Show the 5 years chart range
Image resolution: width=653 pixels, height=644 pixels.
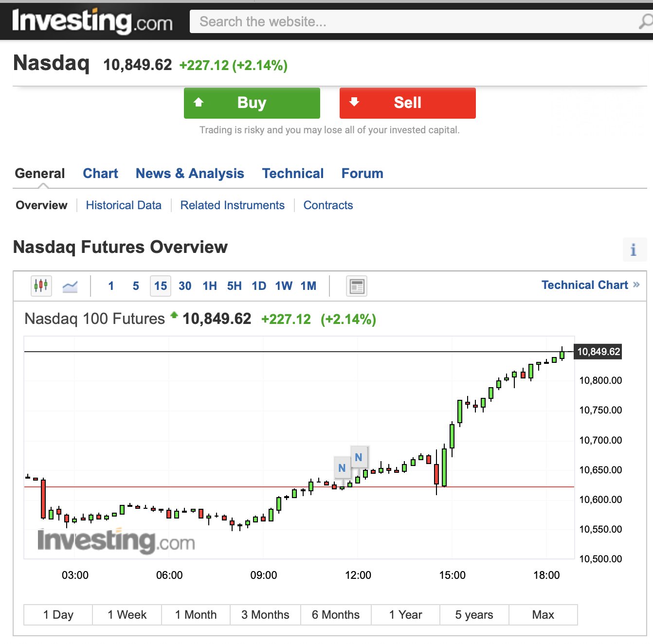click(x=474, y=615)
